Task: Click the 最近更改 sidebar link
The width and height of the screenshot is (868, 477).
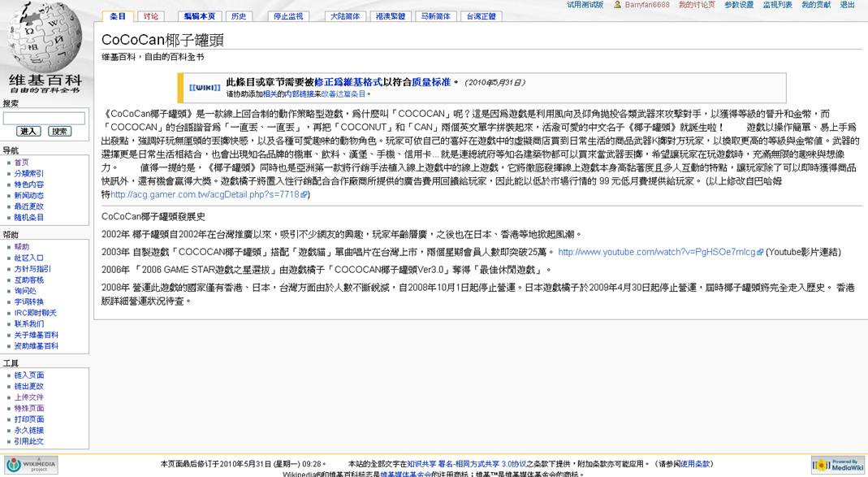Action: (28, 206)
